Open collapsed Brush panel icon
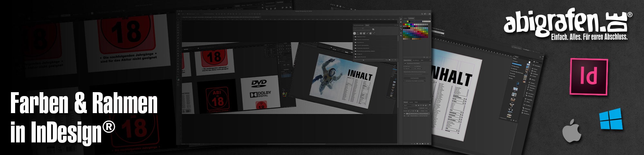 pyautogui.click(x=401, y=26)
